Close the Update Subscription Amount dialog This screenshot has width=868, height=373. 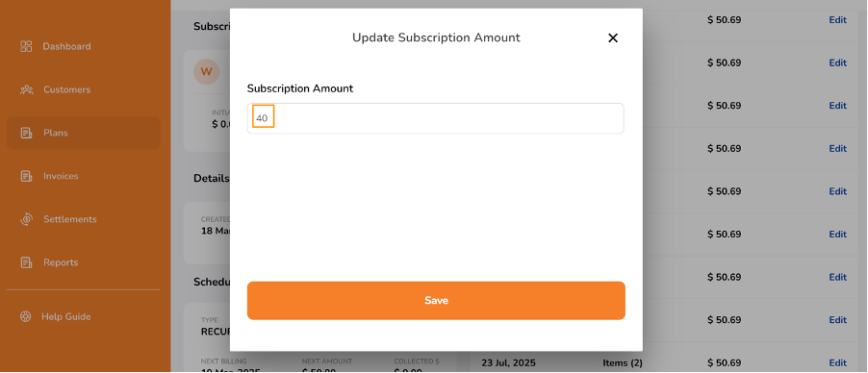click(x=613, y=38)
